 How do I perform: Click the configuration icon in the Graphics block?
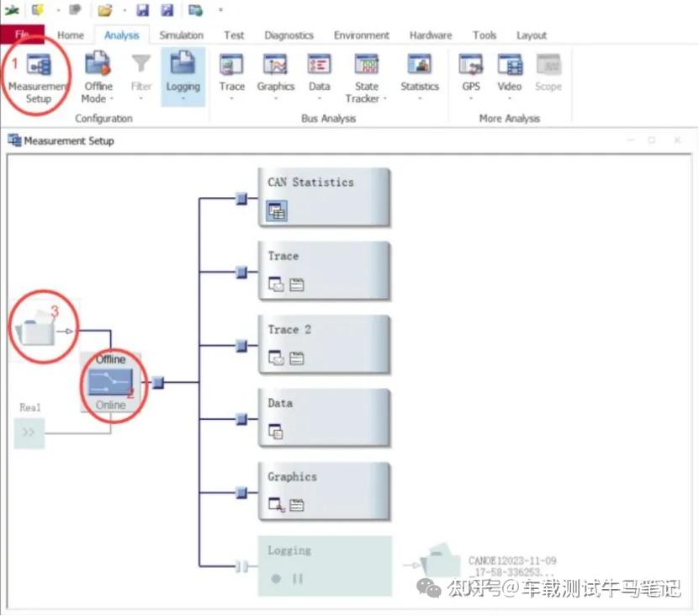pos(296,505)
